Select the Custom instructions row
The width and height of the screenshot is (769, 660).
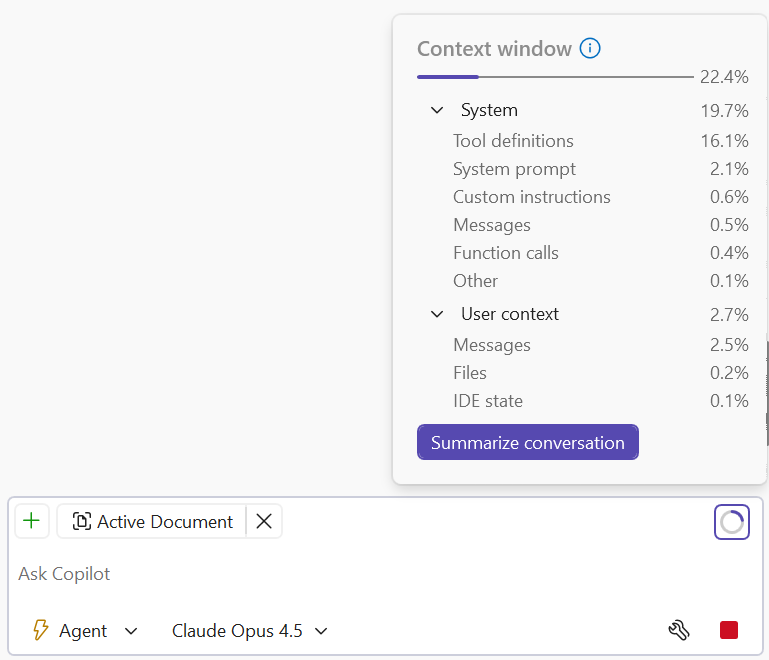(x=531, y=197)
